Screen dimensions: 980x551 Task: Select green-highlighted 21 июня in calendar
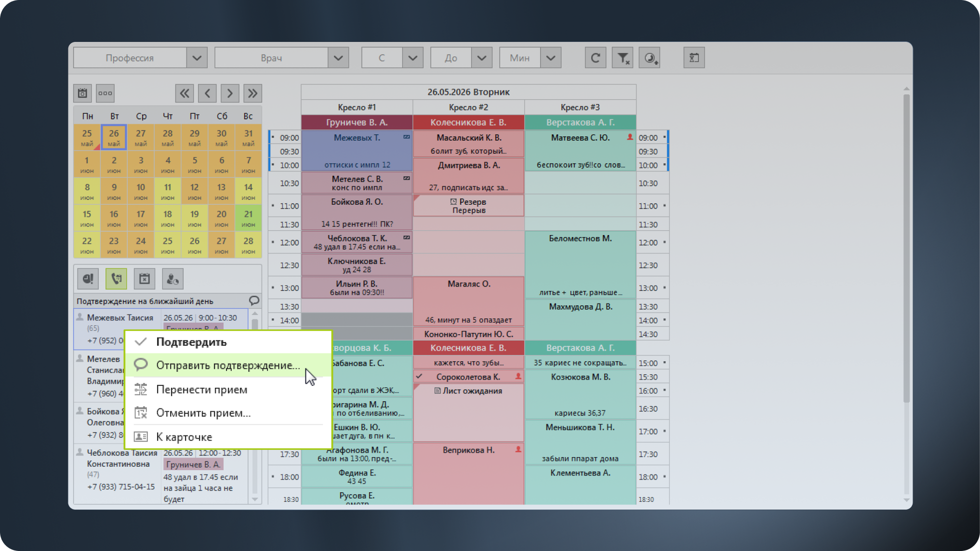248,218
